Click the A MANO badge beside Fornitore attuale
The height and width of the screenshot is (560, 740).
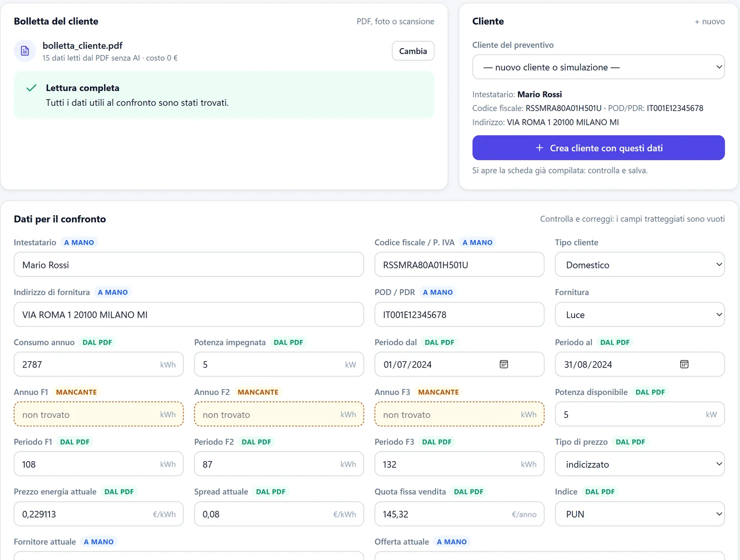point(99,542)
